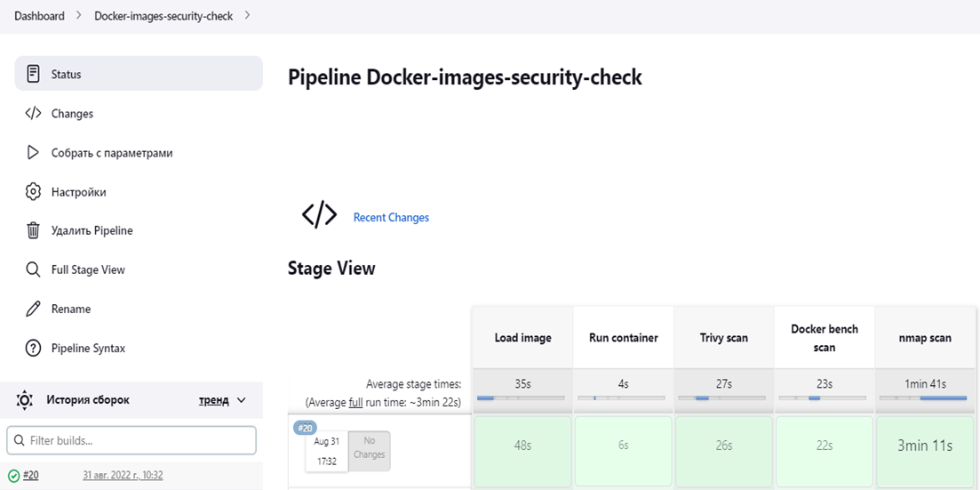Image resolution: width=980 pixels, height=490 pixels.
Task: Click the progress bar under 35s average
Action: [x=521, y=398]
